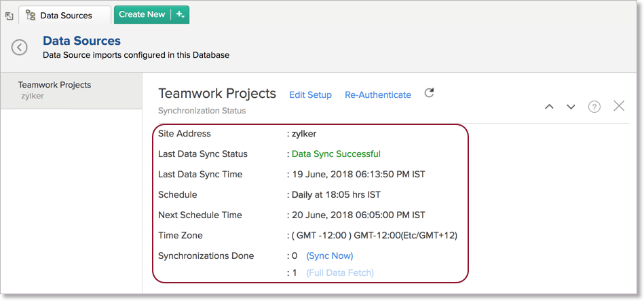
Task: Click the Last Data Sync Time value
Action: [x=358, y=175]
